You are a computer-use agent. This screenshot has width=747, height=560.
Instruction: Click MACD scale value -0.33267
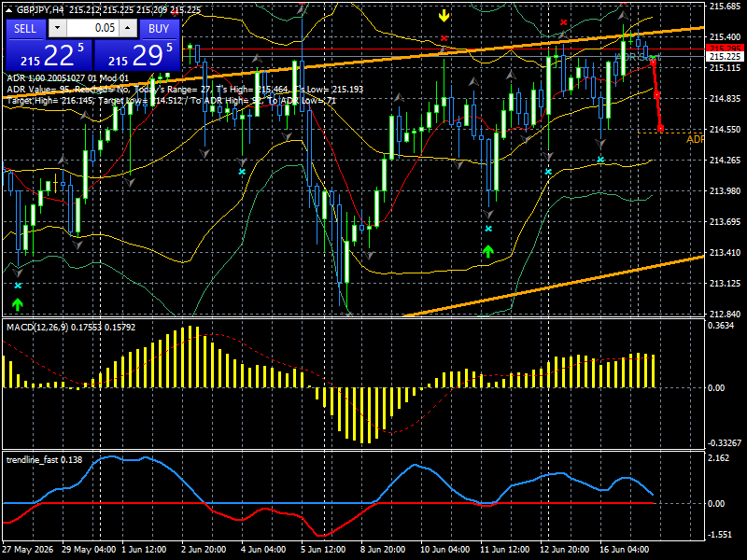725,442
